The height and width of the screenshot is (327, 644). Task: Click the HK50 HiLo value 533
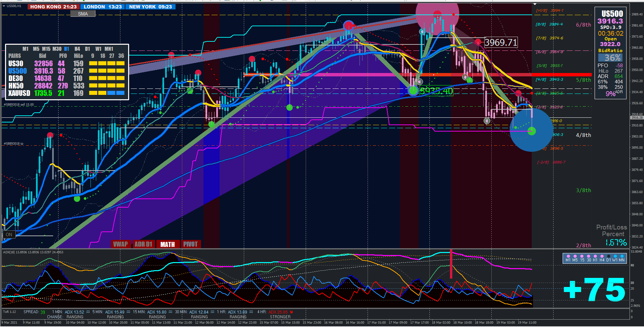[x=79, y=86]
